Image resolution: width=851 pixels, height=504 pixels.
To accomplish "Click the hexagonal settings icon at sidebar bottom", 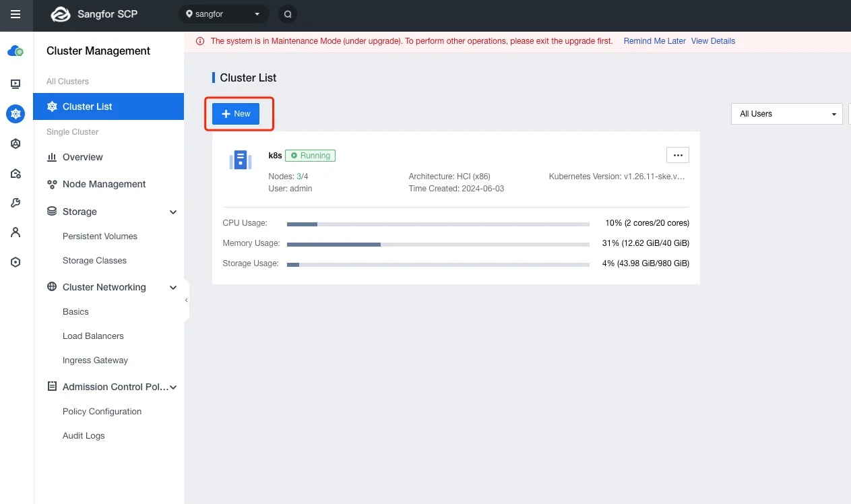I will pyautogui.click(x=15, y=261).
